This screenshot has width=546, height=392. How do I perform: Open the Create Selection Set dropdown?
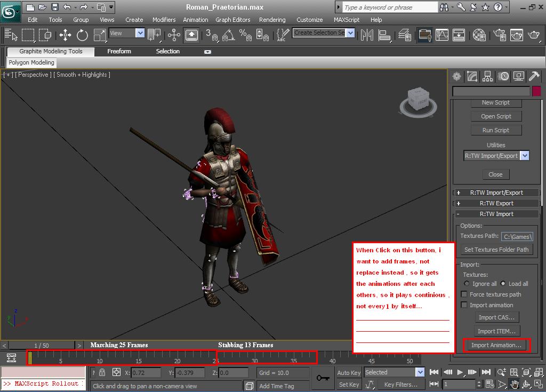350,33
